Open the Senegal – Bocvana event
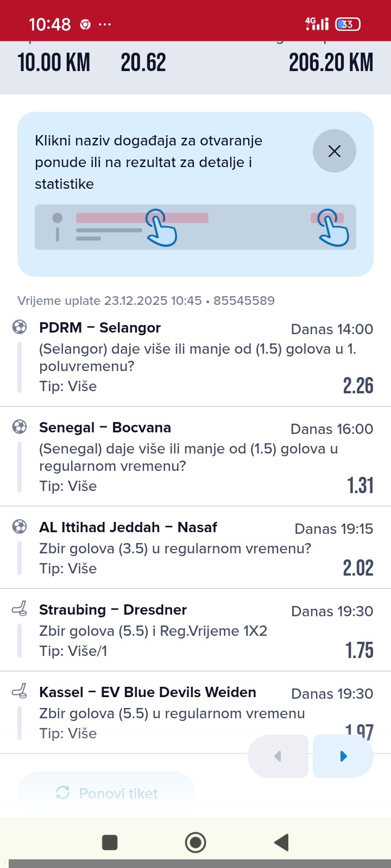This screenshot has height=868, width=391. (105, 427)
